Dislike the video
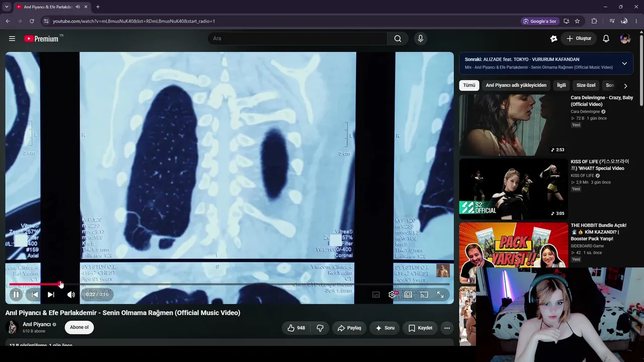Image resolution: width=644 pixels, height=362 pixels. pos(320,328)
